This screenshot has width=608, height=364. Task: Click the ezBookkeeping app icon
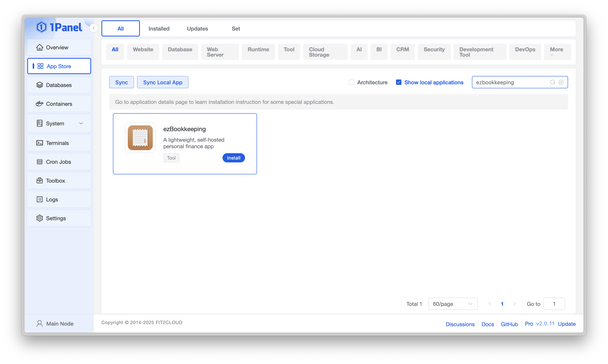[140, 138]
